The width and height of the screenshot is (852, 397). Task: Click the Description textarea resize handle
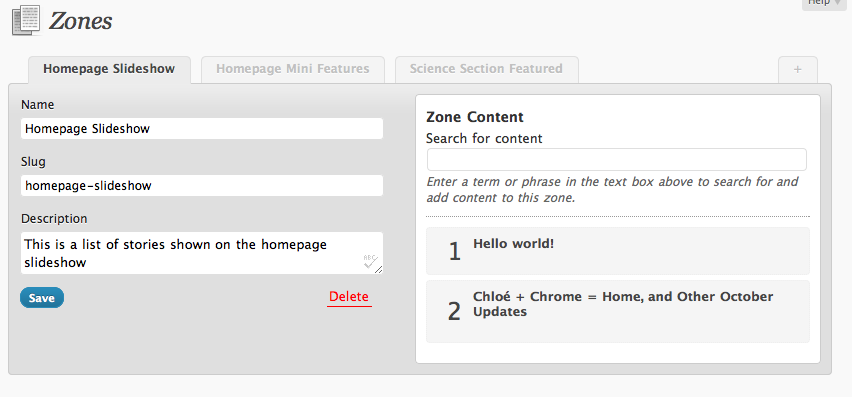click(x=379, y=269)
